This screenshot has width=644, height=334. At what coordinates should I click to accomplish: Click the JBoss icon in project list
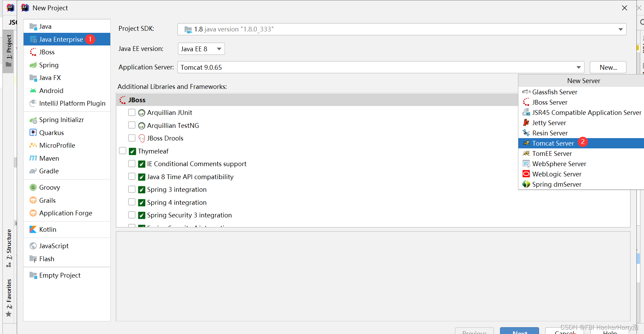(33, 52)
